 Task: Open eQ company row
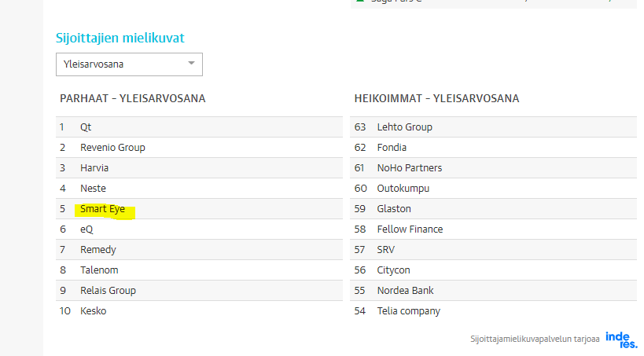pos(199,229)
